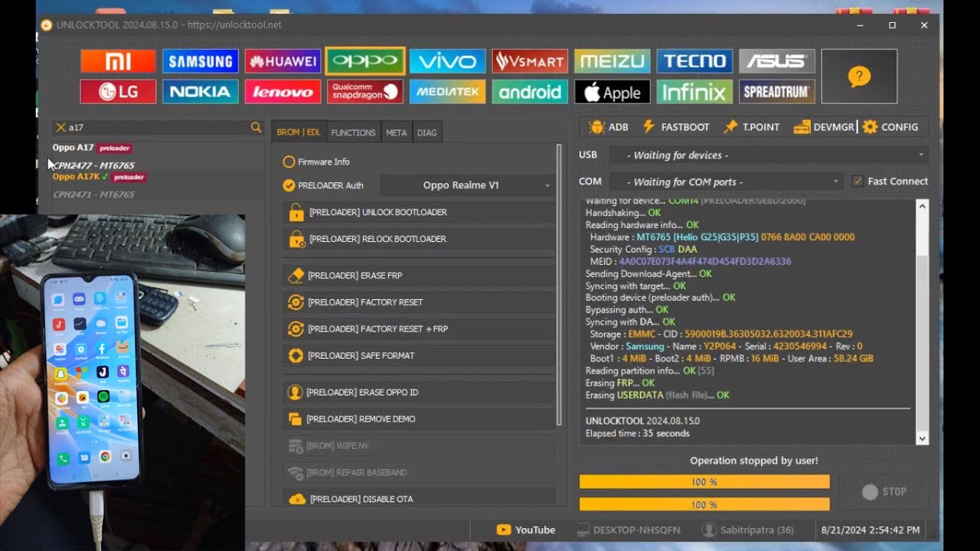Open the T.POINT test point tool

[x=751, y=127]
